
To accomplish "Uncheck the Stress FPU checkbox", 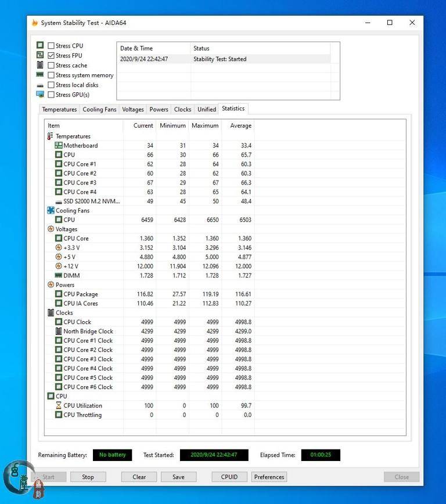I will point(51,55).
